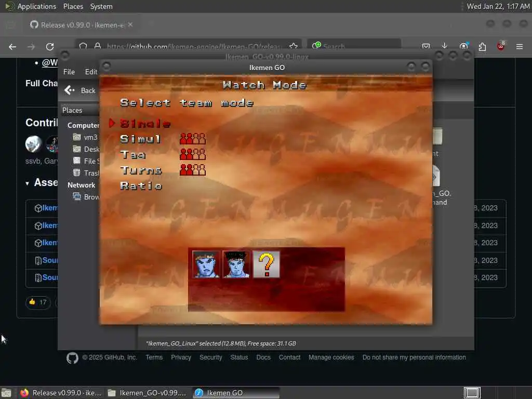Screen dimensions: 532x399
Task: Click the address bar site shield icon
Action: (x=83, y=46)
